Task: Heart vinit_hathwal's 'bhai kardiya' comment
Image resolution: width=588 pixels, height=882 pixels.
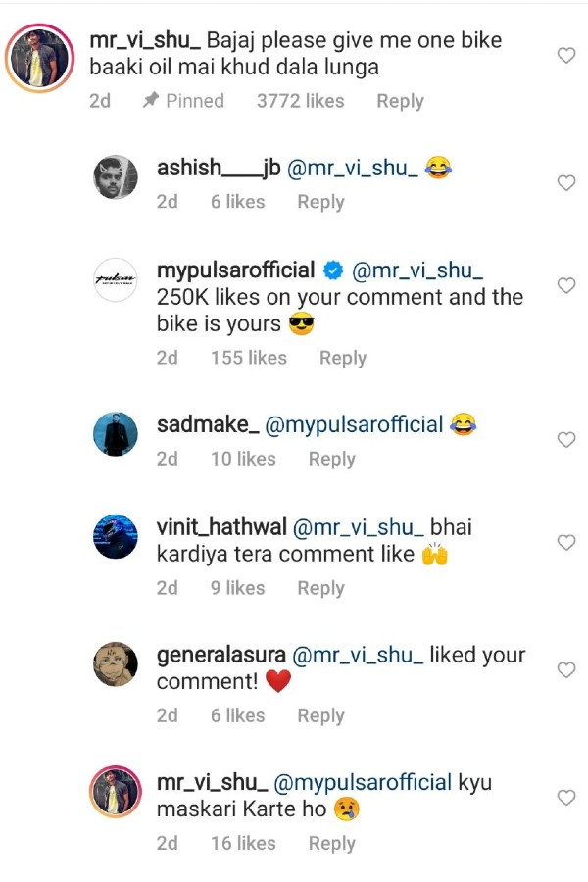Action: pos(565,542)
